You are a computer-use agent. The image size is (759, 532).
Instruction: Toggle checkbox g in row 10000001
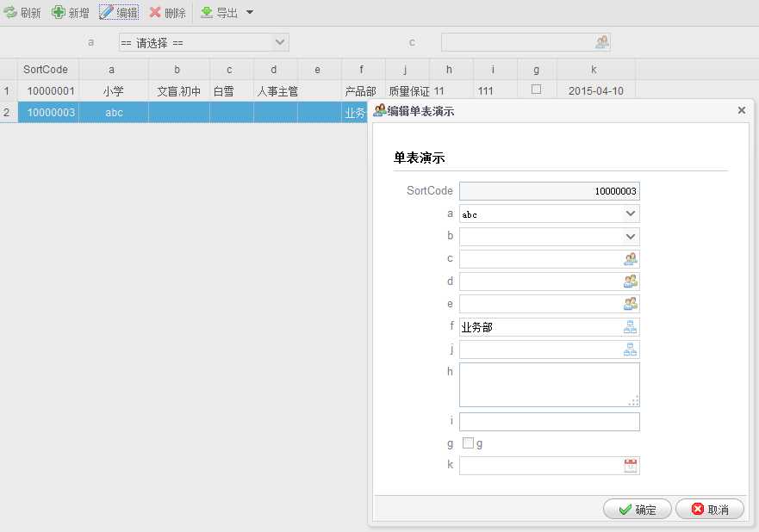[x=537, y=90]
